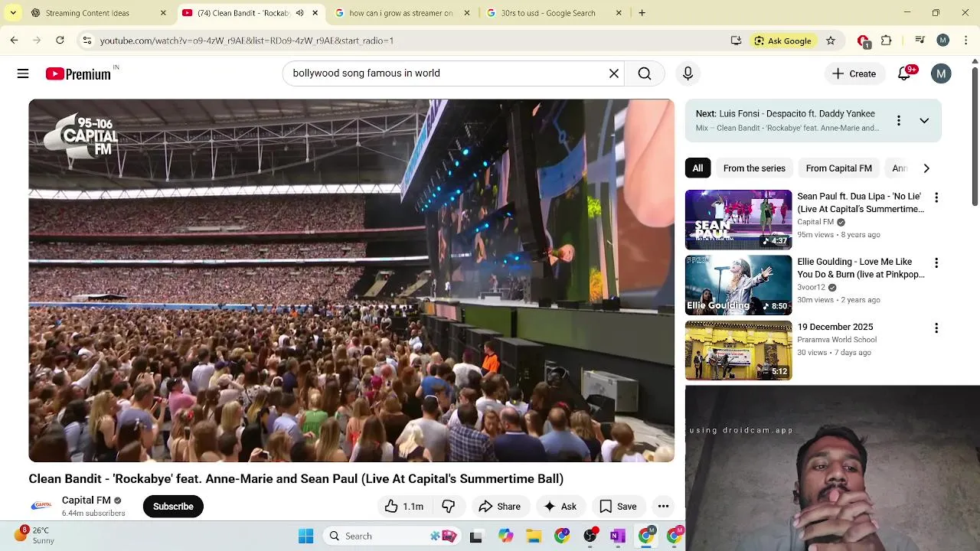This screenshot has height=551, width=980.
Task: Click the browser address bar URL
Action: pyautogui.click(x=247, y=41)
